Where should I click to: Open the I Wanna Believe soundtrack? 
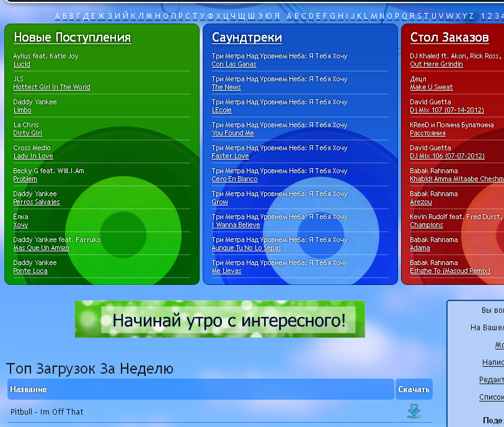point(236,225)
